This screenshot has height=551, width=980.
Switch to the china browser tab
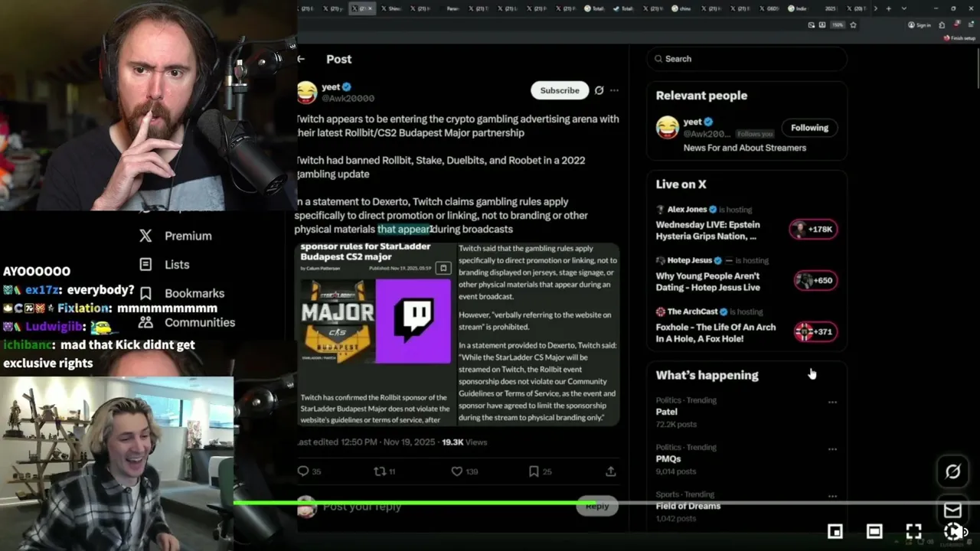[681, 8]
